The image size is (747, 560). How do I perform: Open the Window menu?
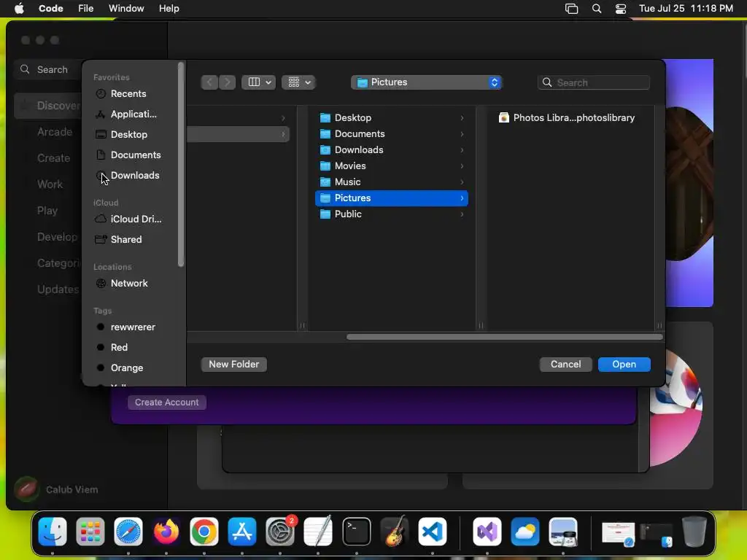[x=126, y=9]
